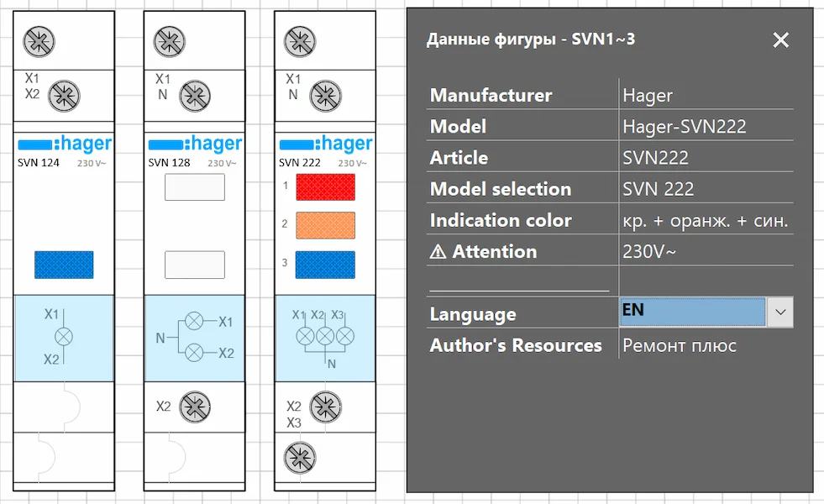Click the upper X1 lamp symbol on SVN 128

pos(194,321)
